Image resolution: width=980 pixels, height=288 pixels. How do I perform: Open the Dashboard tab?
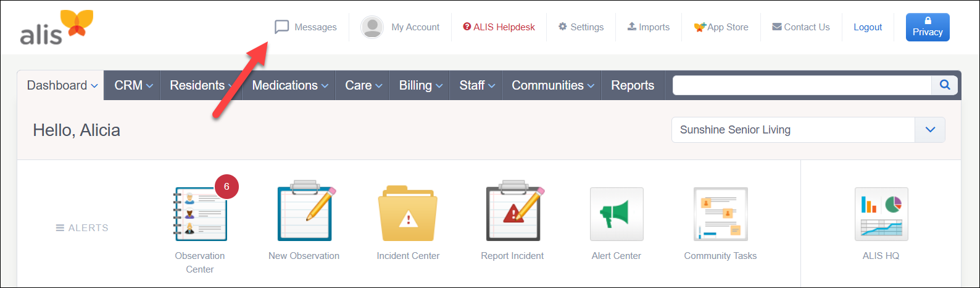point(62,85)
